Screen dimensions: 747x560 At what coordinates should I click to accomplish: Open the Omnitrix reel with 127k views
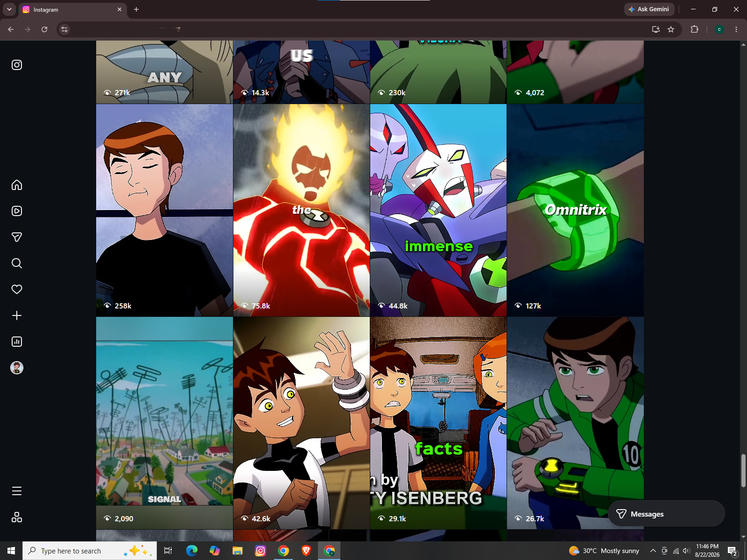pos(575,210)
